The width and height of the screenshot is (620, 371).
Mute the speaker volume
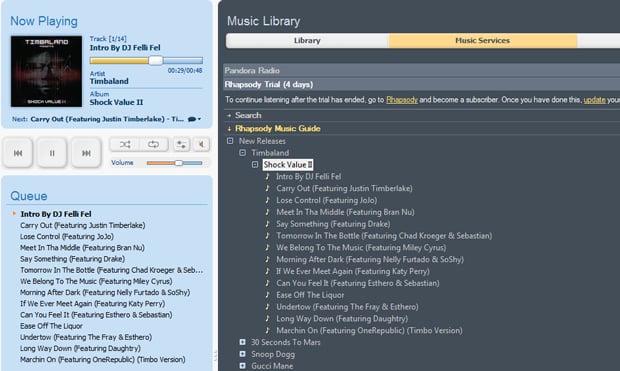click(201, 144)
